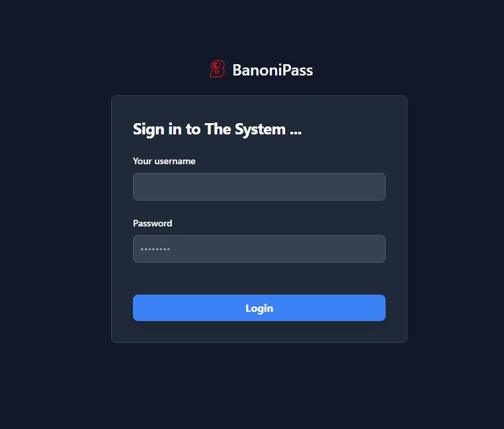Click the BanoniPass brand name text
This screenshot has width=504, height=429.
[273, 70]
